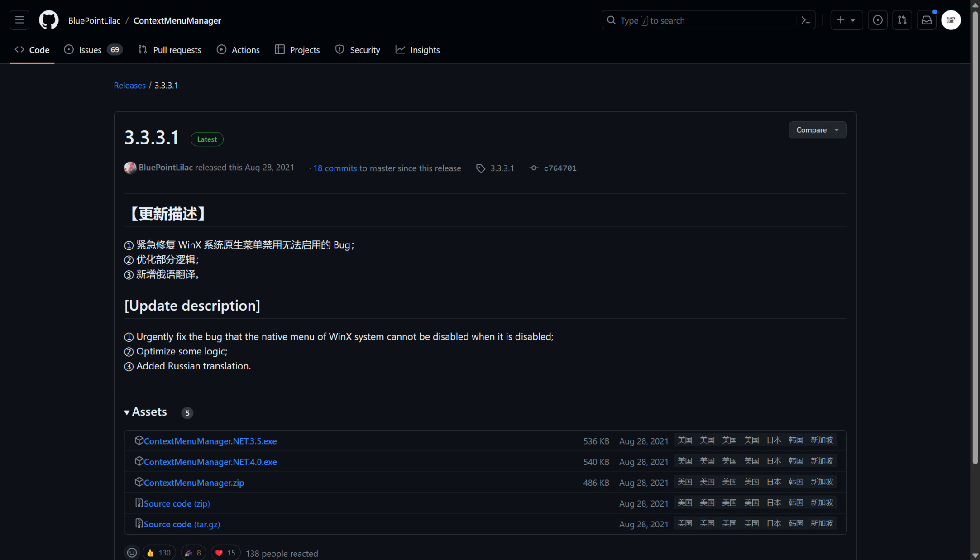Click the user profile avatar
This screenshot has width=980, height=560.
tap(951, 20)
